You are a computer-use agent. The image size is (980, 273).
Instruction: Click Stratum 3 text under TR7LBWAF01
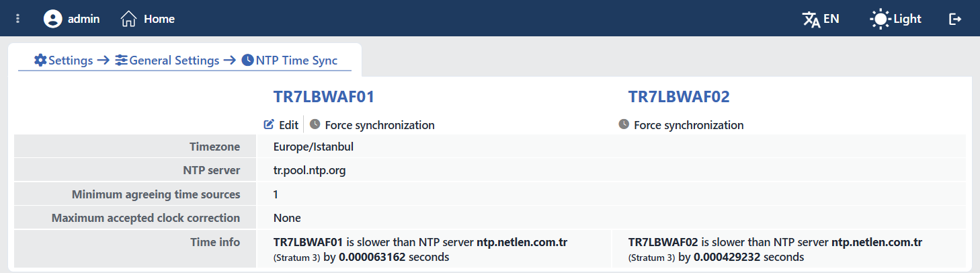coord(296,258)
